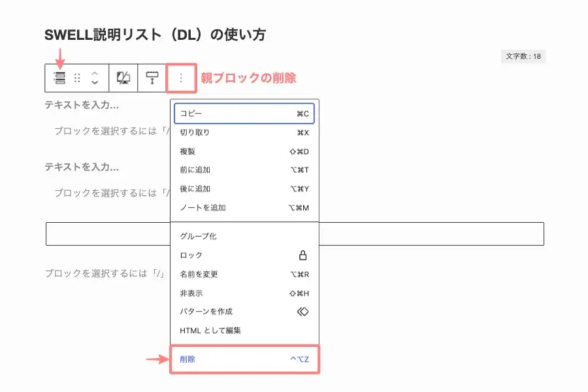This screenshot has height=392, width=588.
Task: Click the padlock icon beside ロック
Action: (x=302, y=255)
